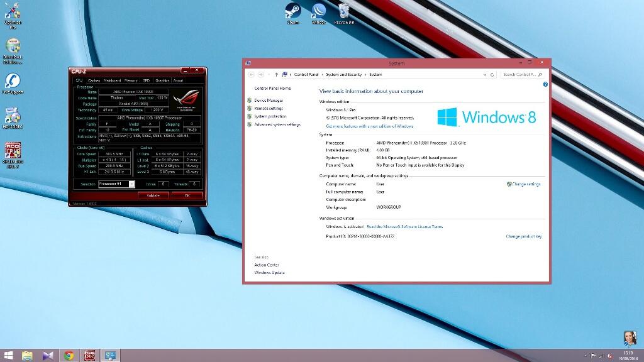Click the OK button in CPU-Z
Viewport: 644px width, 362px height.
point(187,196)
